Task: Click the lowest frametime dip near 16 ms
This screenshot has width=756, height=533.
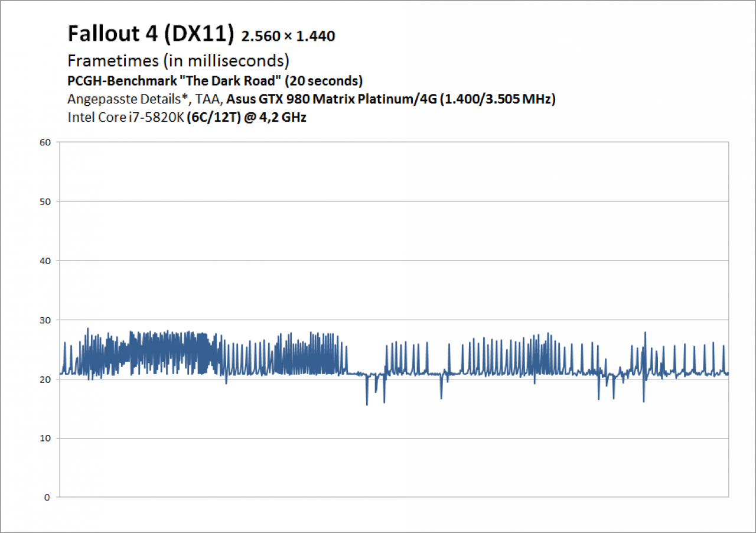Action: pos(367,402)
